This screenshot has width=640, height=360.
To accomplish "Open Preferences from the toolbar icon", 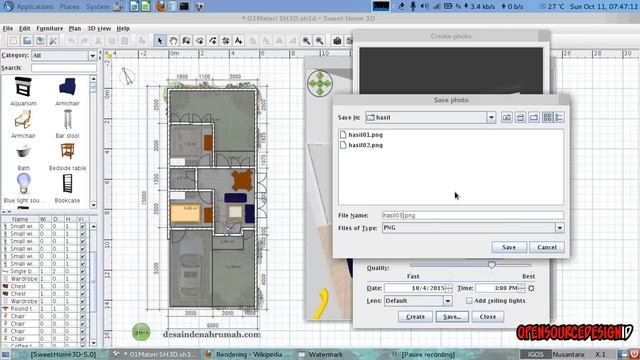I will pyautogui.click(x=53, y=41).
